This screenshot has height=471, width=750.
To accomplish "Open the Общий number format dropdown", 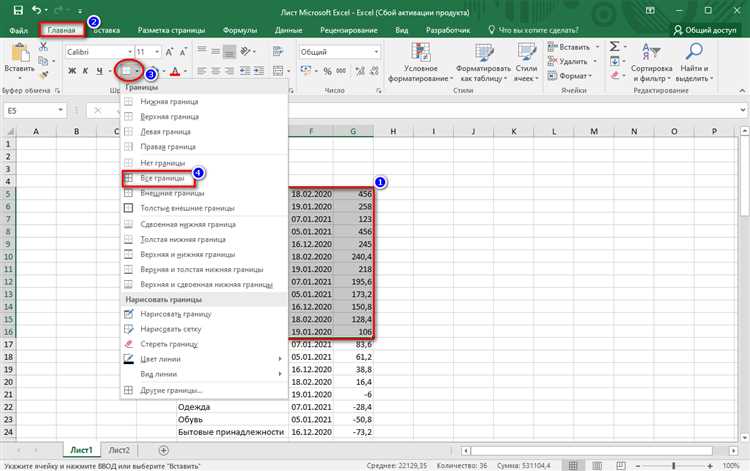I will pyautogui.click(x=376, y=52).
